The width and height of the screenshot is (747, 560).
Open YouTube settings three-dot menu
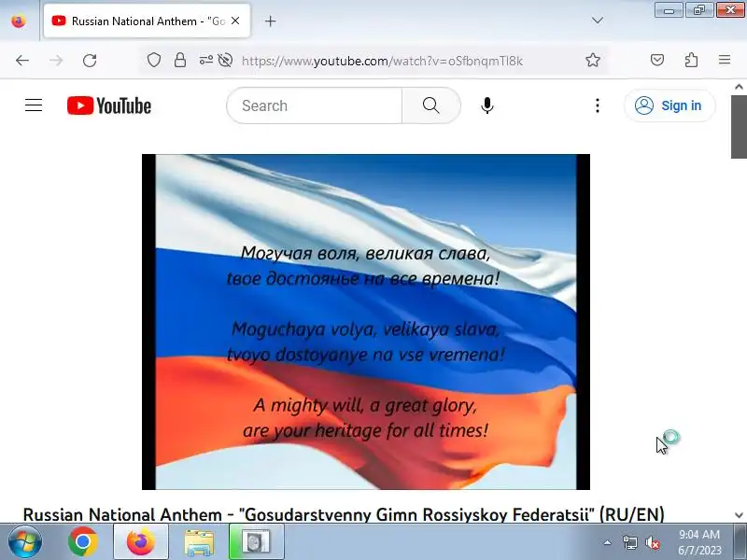coord(598,105)
